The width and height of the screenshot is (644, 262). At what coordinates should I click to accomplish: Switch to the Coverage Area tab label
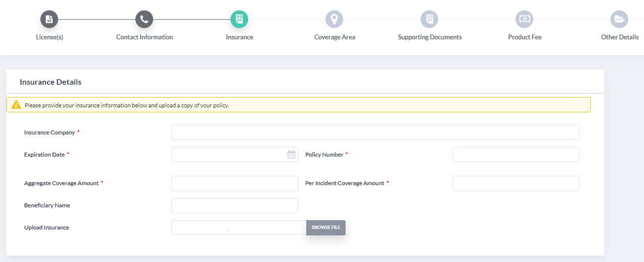[x=335, y=37]
